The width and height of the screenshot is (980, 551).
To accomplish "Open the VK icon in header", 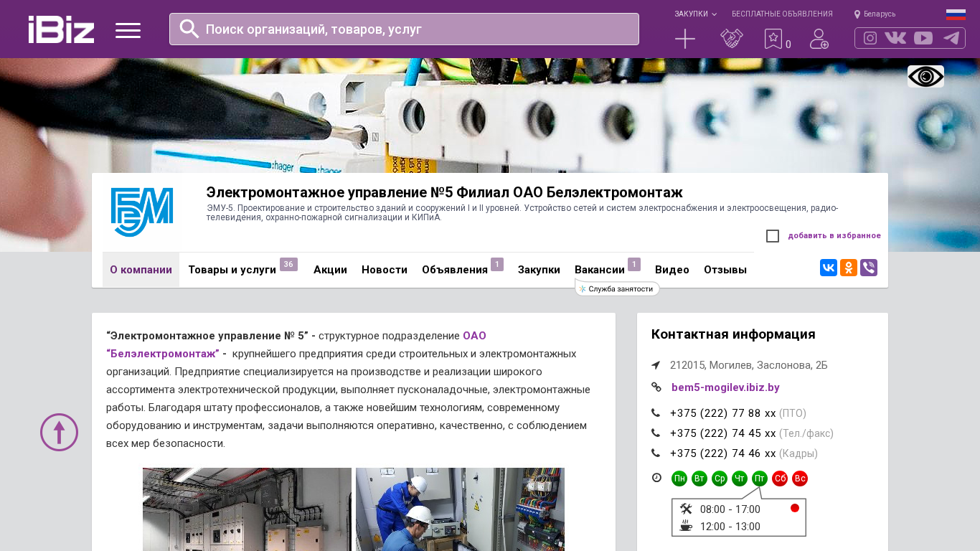I will point(895,38).
